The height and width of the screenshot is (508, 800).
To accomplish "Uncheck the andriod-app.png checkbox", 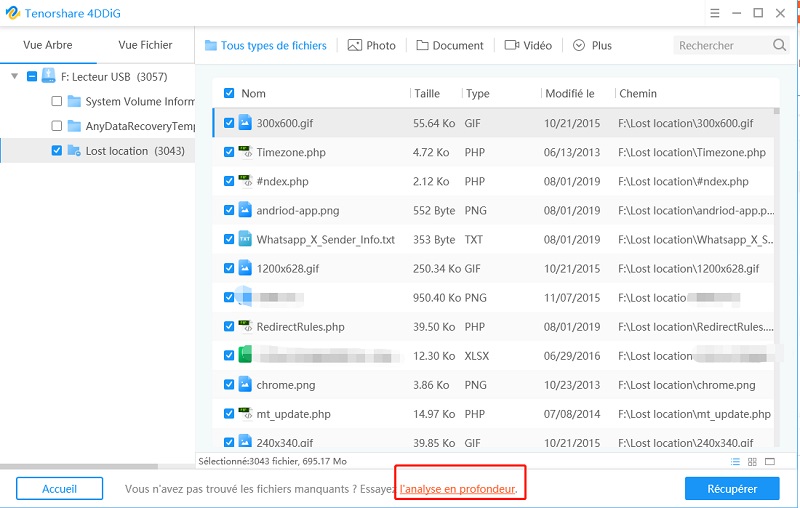I will pyautogui.click(x=229, y=210).
